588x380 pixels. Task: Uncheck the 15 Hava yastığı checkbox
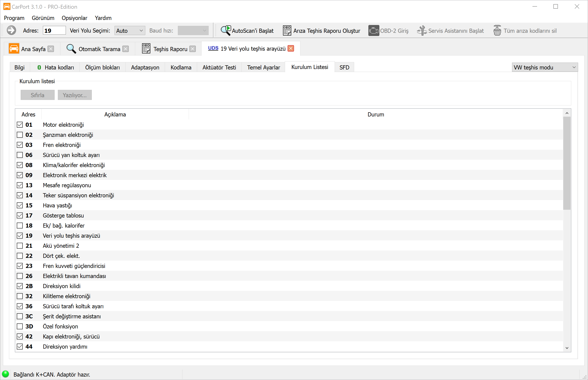pos(20,205)
